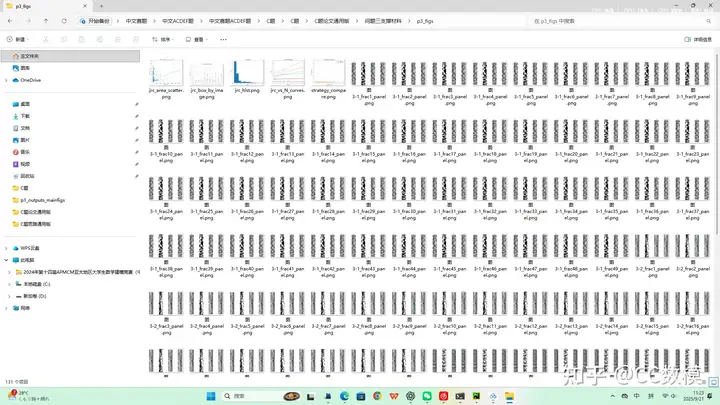The height and width of the screenshot is (405, 720).
Task: Go to 中文ACDEF题 in breadcrumb
Action: point(178,21)
